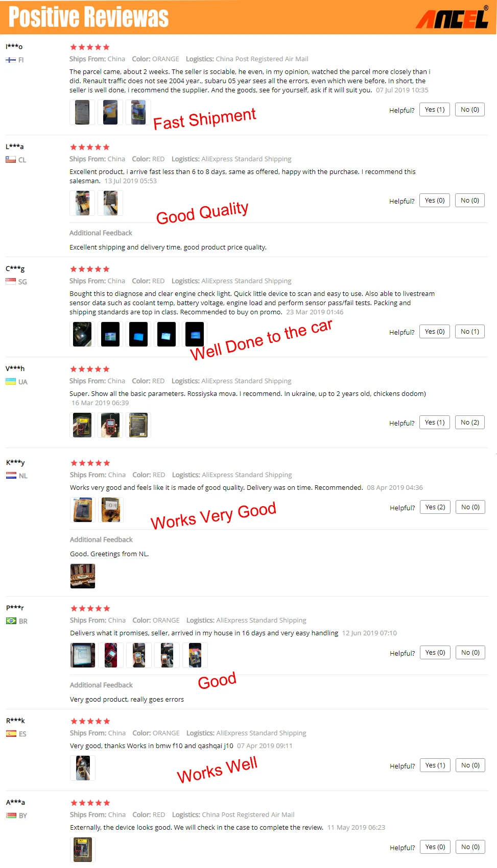Image resolution: width=497 pixels, height=868 pixels.
Task: Click Brazil flag icon beside P***r
Action: (11, 621)
